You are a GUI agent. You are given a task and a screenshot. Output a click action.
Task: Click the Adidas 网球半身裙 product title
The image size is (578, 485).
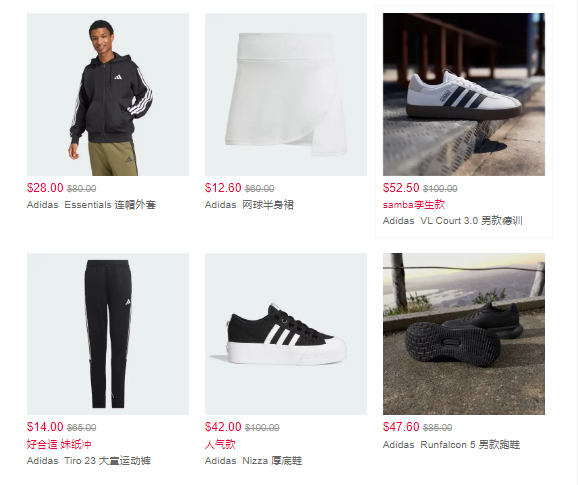point(249,205)
